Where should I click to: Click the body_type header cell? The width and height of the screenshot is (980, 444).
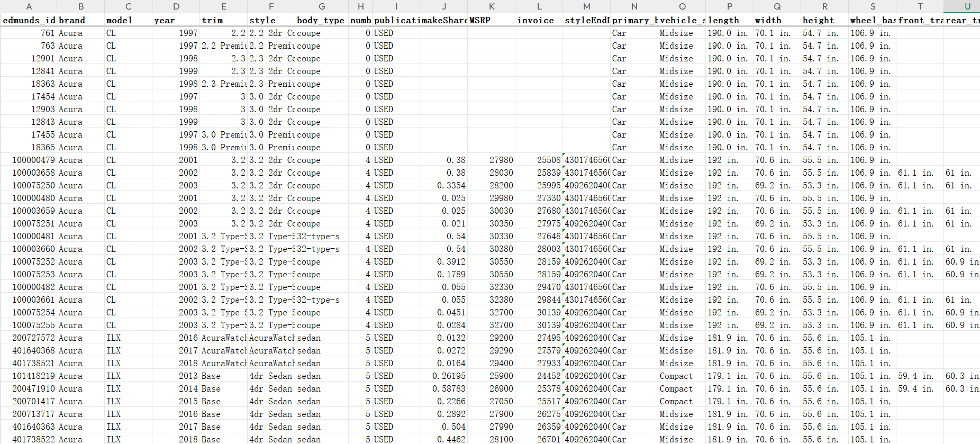[321, 20]
